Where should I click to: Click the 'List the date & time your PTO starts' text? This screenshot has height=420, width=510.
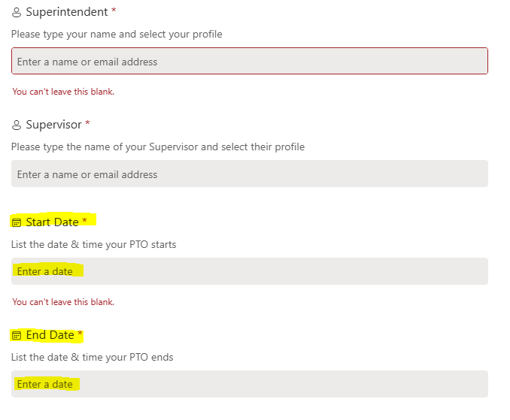click(x=94, y=244)
